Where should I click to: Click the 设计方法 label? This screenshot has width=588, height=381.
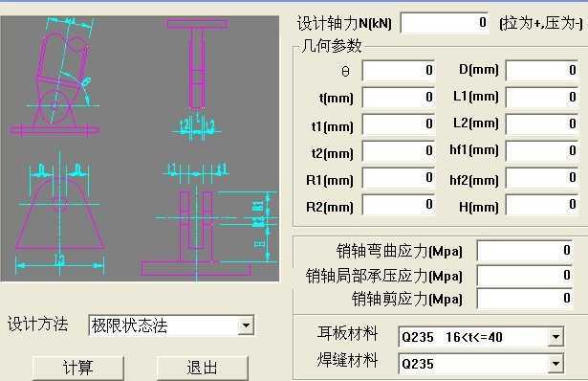coord(37,325)
